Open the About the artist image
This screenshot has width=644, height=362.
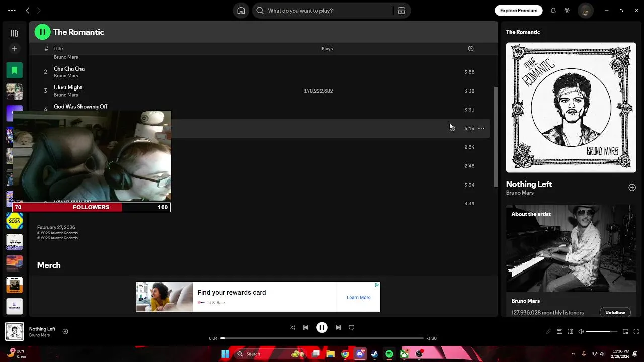click(571, 248)
